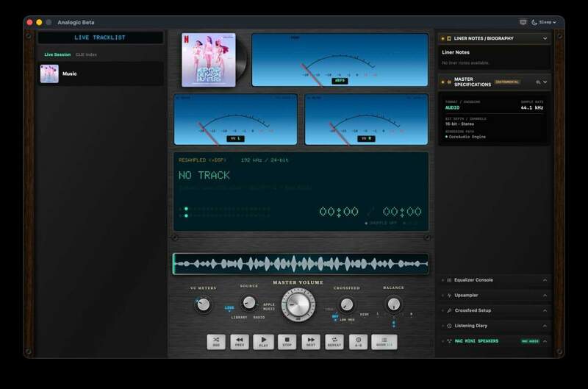Viewport: 588px width, 389px height.
Task: Click the CoreAudio Engine text
Action: [x=467, y=137]
